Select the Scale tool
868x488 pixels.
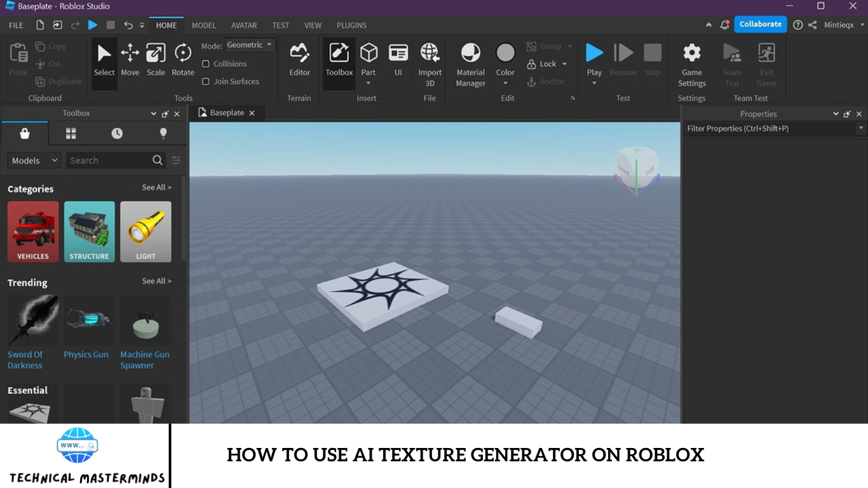pos(156,60)
